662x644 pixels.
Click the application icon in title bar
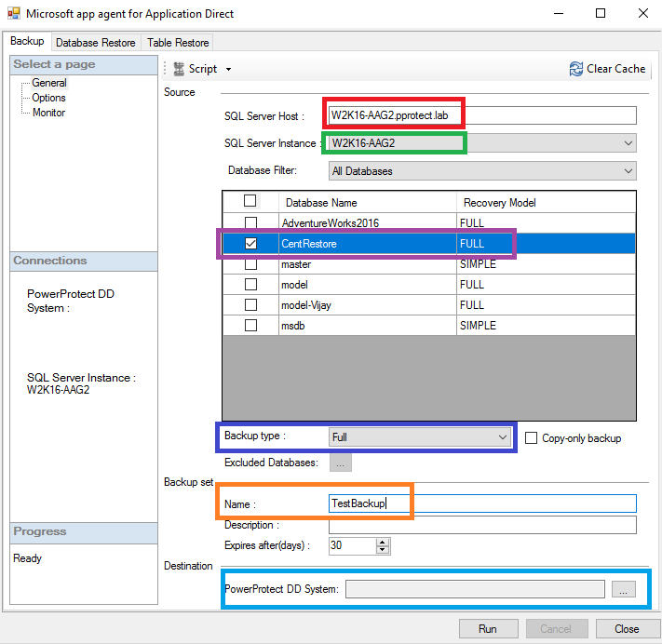(13, 14)
